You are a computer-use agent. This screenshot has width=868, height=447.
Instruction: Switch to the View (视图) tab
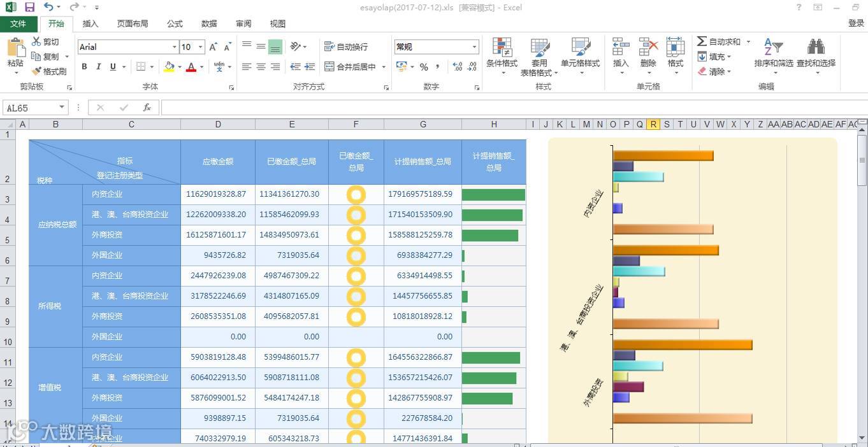pos(278,24)
